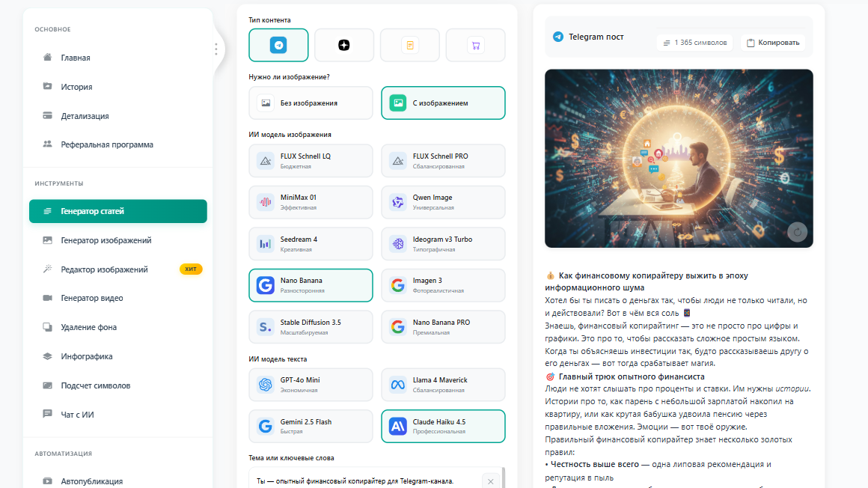Go to Генератор изображений tool
The height and width of the screenshot is (488, 868).
coord(106,240)
